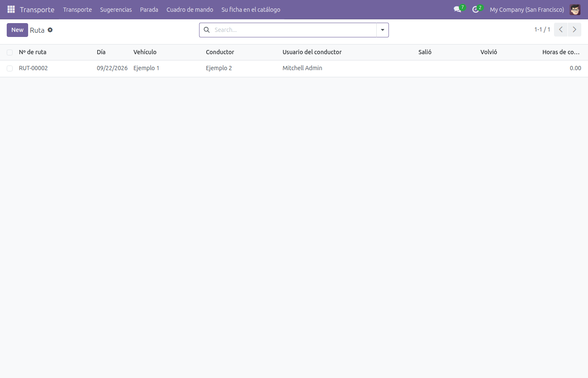Sort by Usuario del conductor column
This screenshot has height=378, width=588.
(x=312, y=52)
